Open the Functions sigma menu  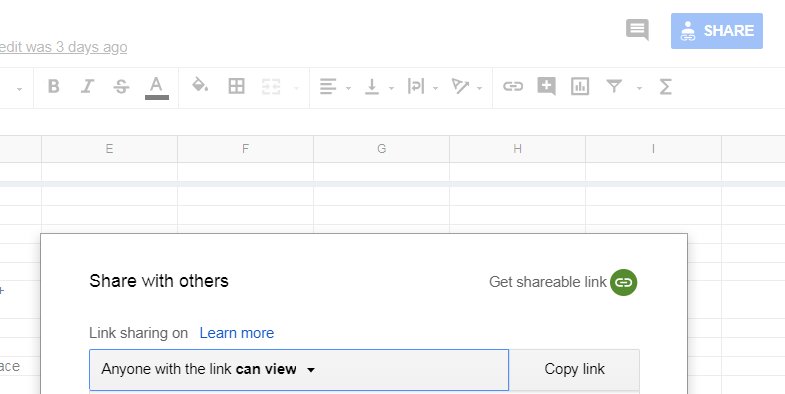pyautogui.click(x=665, y=87)
